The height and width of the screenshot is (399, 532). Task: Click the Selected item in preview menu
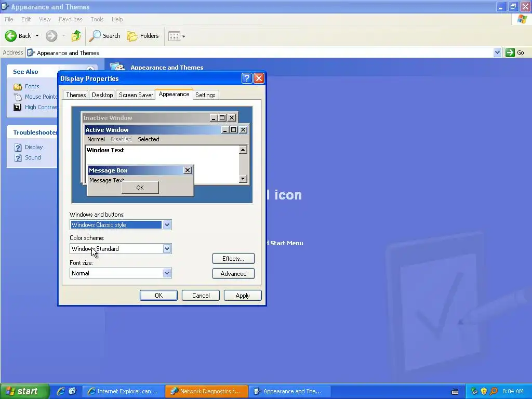pos(148,139)
